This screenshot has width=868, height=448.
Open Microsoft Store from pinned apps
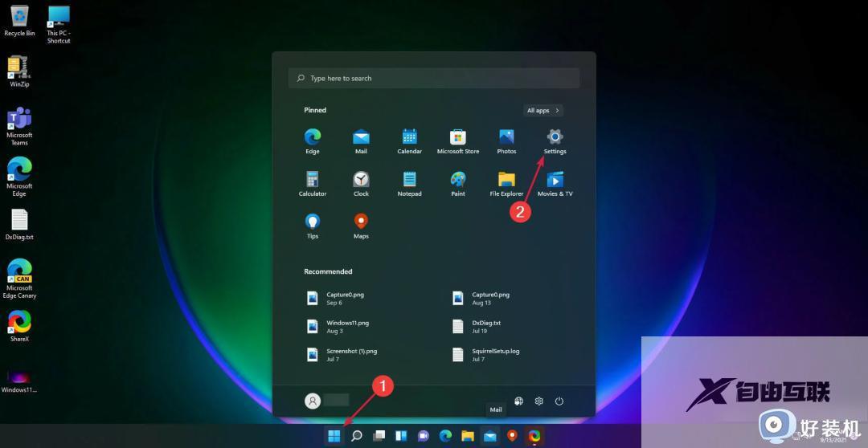click(x=458, y=141)
